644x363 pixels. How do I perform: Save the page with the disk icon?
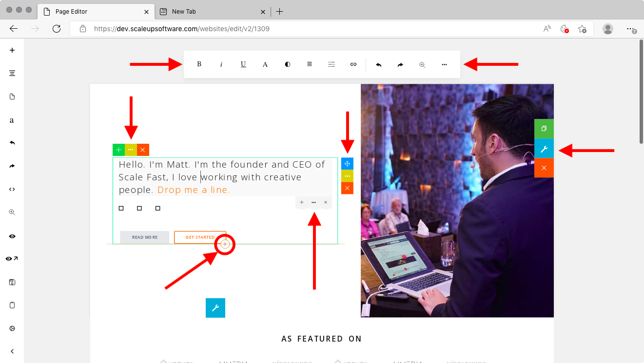coord(12,282)
